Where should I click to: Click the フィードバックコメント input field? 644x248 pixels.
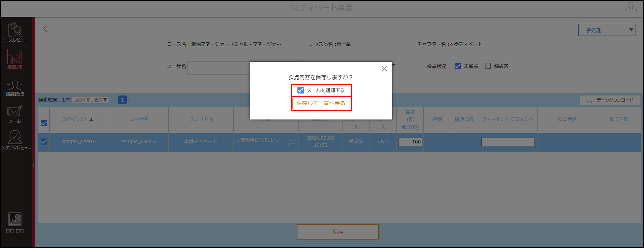click(508, 142)
